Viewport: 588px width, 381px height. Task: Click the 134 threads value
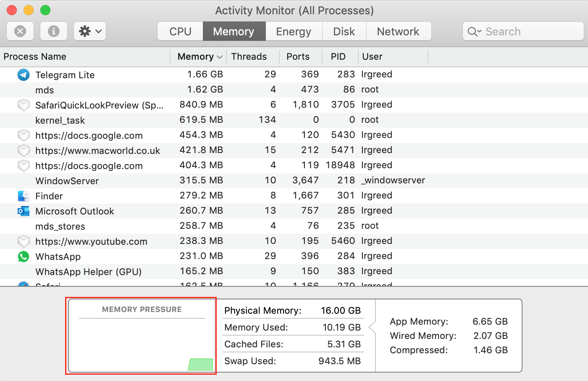click(x=267, y=120)
